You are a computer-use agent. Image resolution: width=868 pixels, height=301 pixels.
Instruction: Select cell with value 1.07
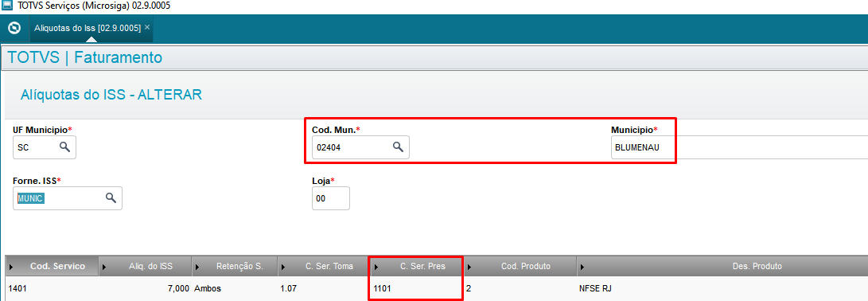pyautogui.click(x=323, y=289)
